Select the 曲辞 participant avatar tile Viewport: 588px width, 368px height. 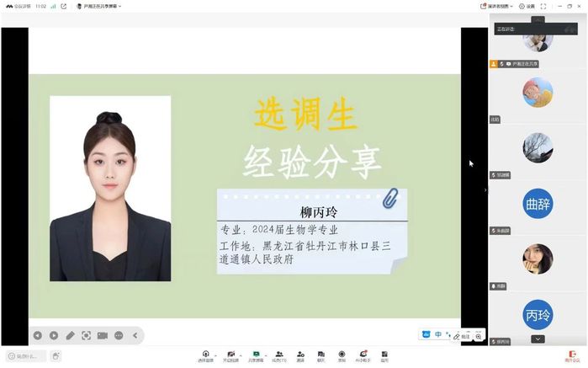click(538, 203)
